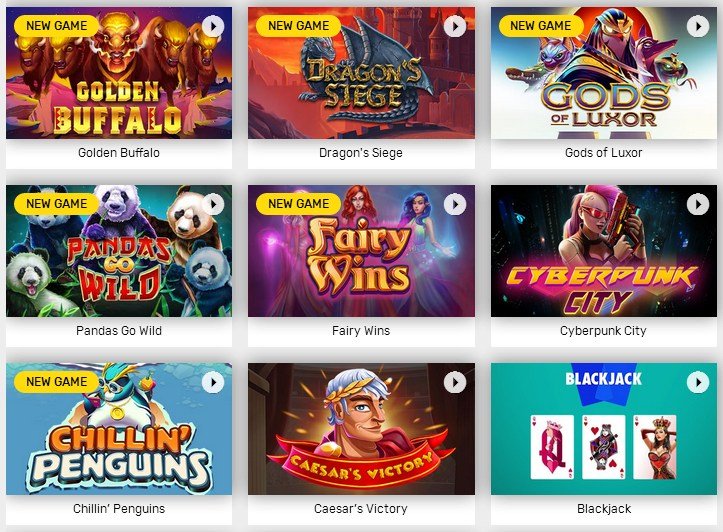Select the Chillin' Penguins game artwork

(x=119, y=429)
